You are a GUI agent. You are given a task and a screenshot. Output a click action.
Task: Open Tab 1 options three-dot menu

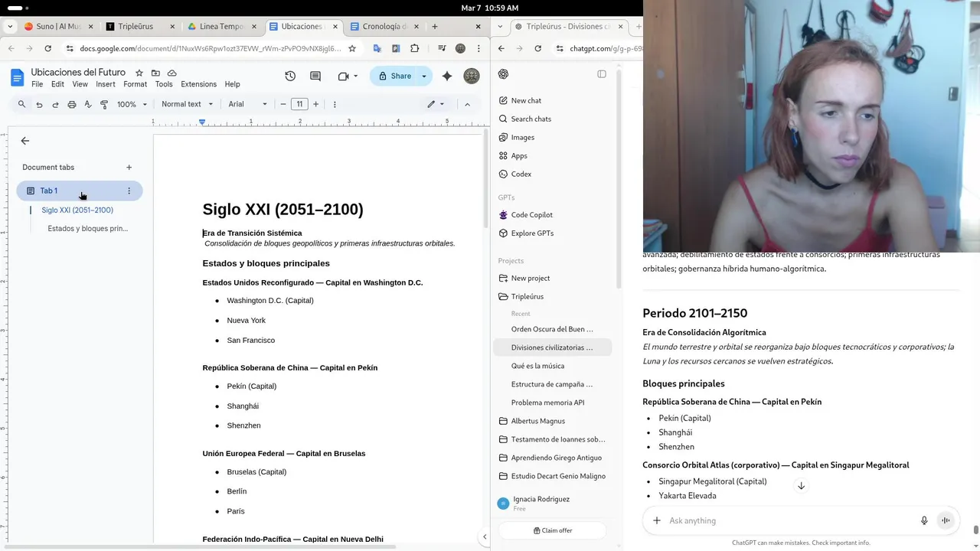[x=129, y=191]
